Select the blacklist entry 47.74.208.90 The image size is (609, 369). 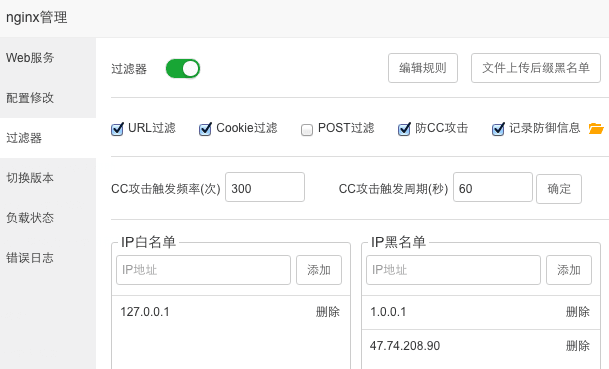(405, 346)
